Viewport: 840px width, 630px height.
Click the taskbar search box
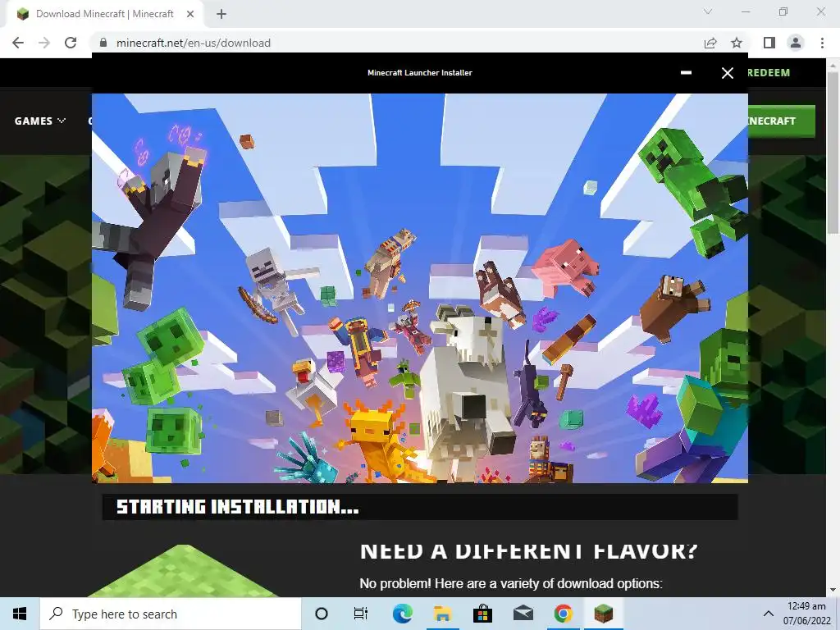point(171,614)
